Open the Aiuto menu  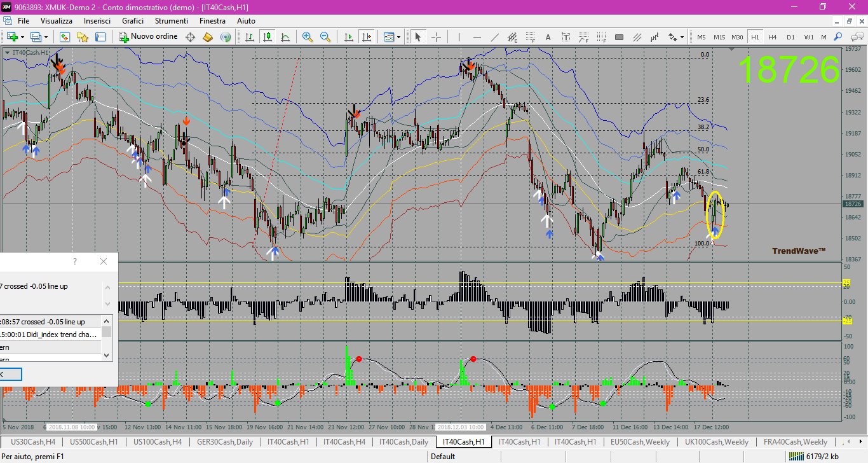246,21
